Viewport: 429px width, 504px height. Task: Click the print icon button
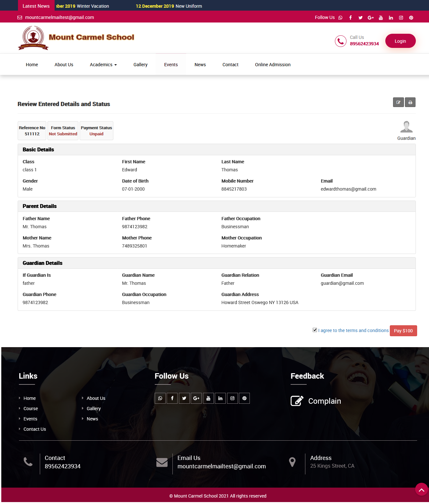[410, 102]
